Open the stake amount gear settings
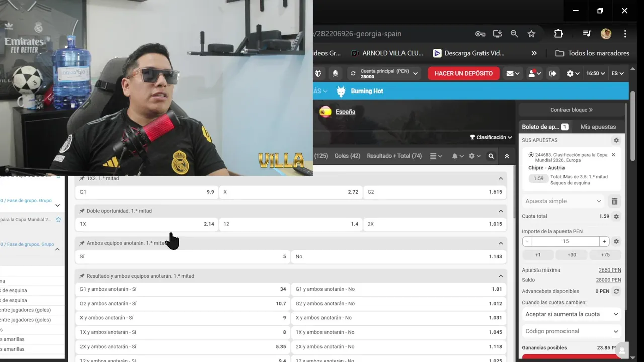The height and width of the screenshot is (362, 644). pyautogui.click(x=616, y=241)
